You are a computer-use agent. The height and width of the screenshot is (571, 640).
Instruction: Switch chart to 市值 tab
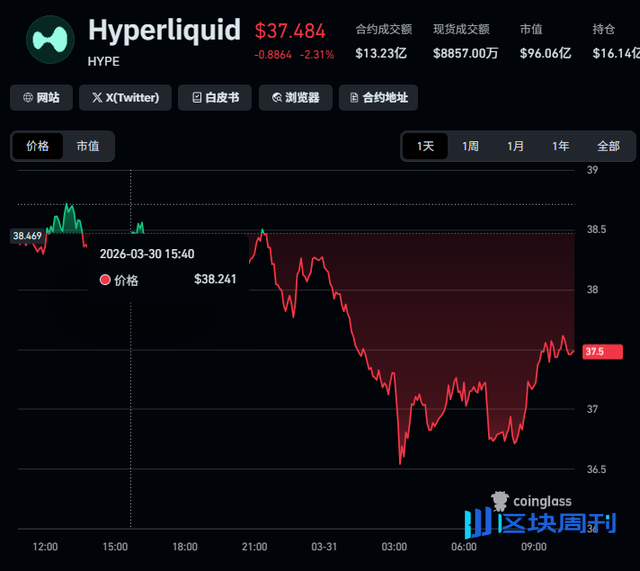[x=88, y=146]
